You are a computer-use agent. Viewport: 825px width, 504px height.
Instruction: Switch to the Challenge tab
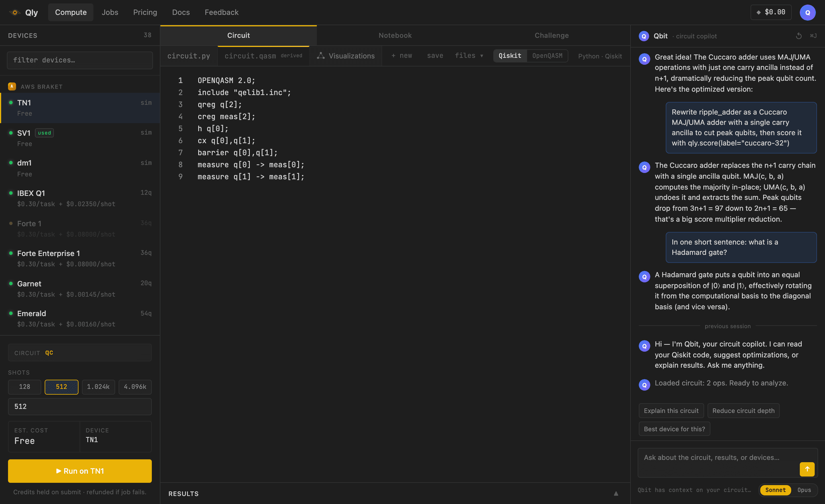pyautogui.click(x=551, y=36)
